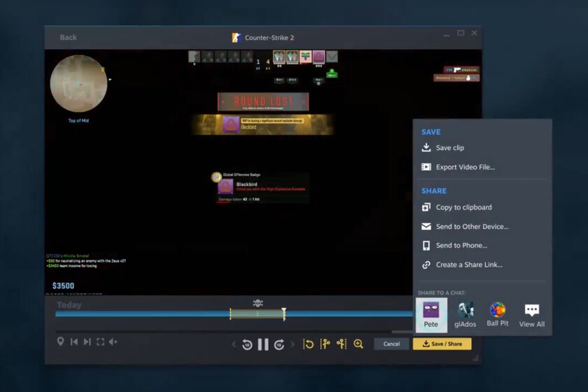Click the Today timeline label
Viewport: 588px width, 392px height.
[x=69, y=305]
